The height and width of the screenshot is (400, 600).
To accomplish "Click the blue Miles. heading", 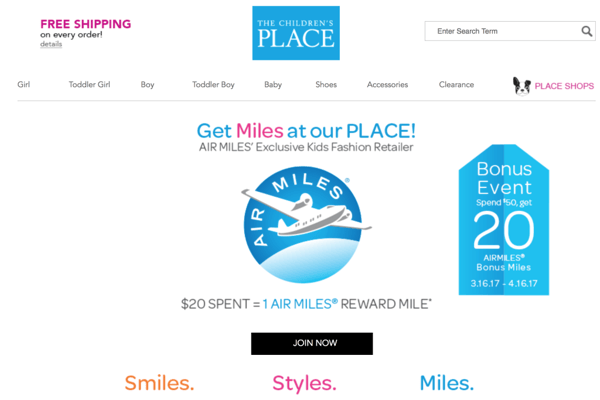I will (x=447, y=383).
